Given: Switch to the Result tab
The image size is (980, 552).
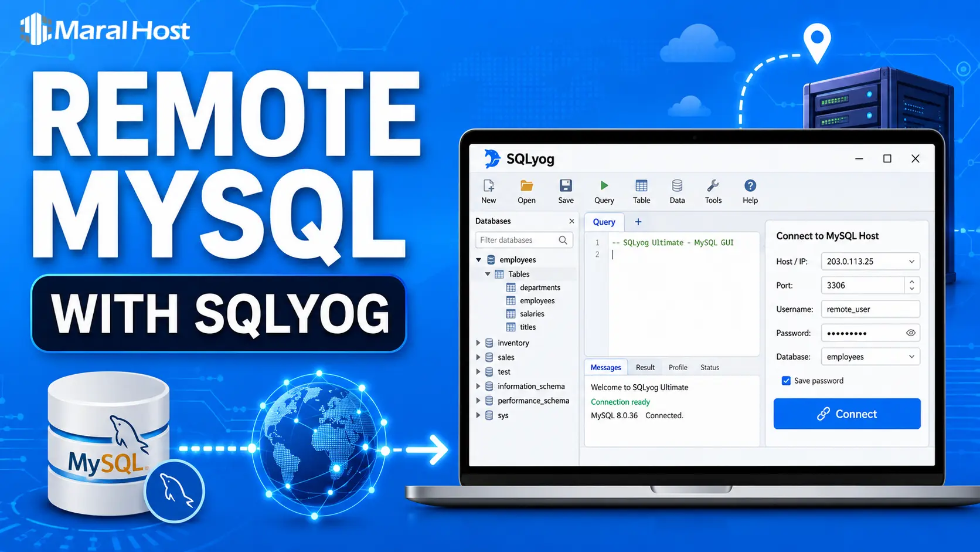Looking at the screenshot, I should click(645, 368).
